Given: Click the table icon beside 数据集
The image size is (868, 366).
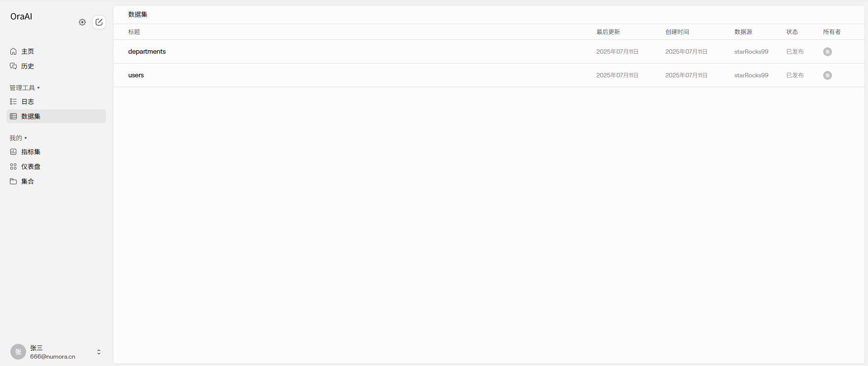Looking at the screenshot, I should click(13, 116).
